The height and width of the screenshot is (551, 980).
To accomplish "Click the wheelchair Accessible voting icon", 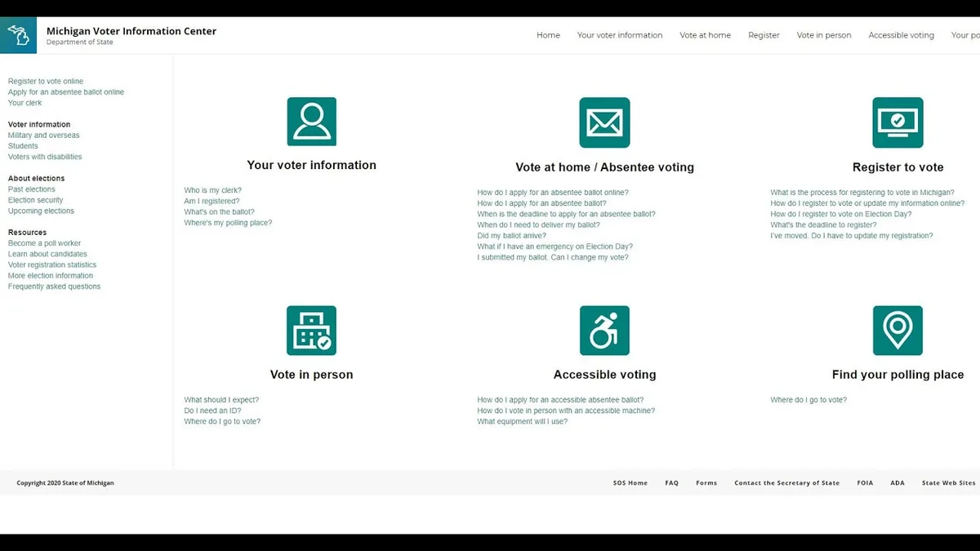I will [604, 331].
